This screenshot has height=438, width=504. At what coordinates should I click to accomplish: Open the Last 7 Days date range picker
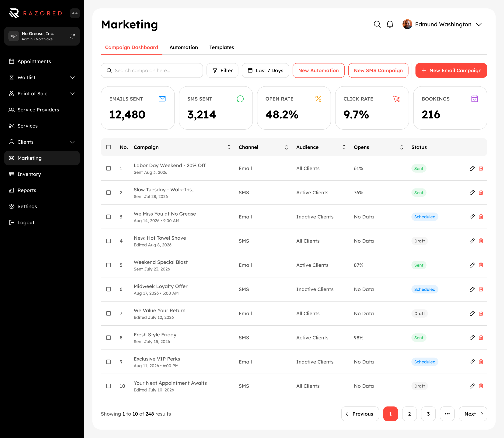click(x=265, y=70)
